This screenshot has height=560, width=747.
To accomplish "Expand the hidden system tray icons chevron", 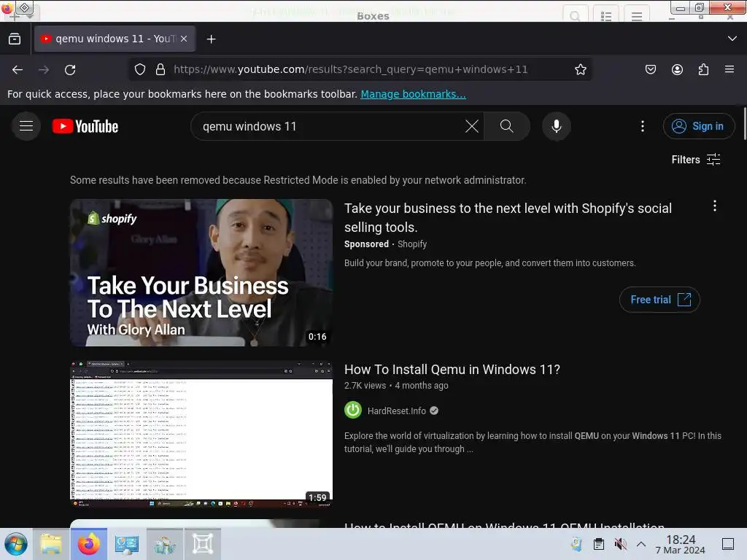I will (x=641, y=544).
